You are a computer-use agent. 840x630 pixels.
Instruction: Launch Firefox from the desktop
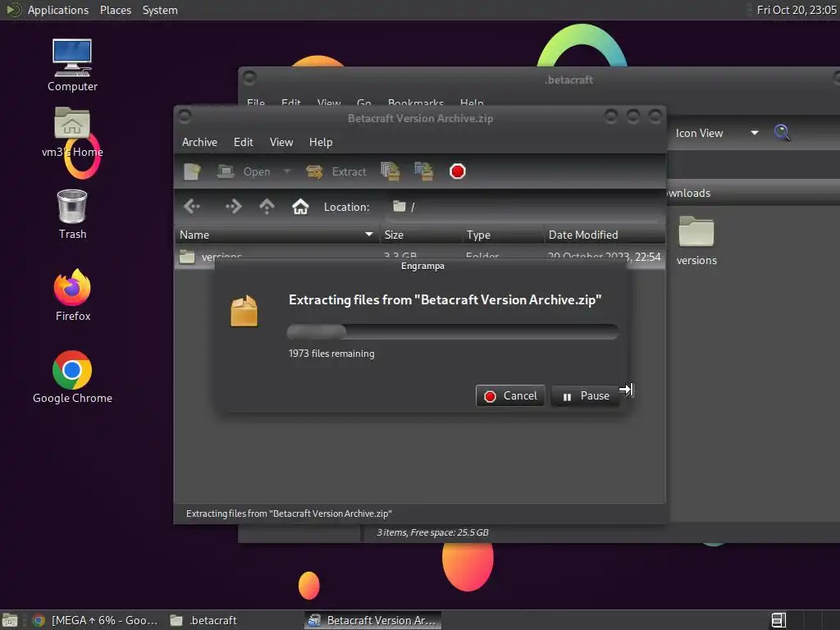(72, 295)
